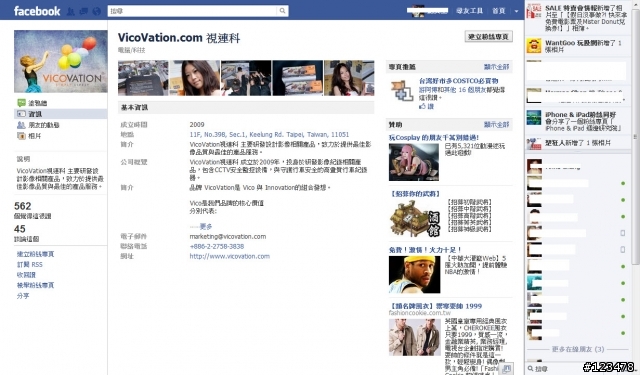Open the notifications globe icon
This screenshot has height=375, width=640.
[96, 11]
